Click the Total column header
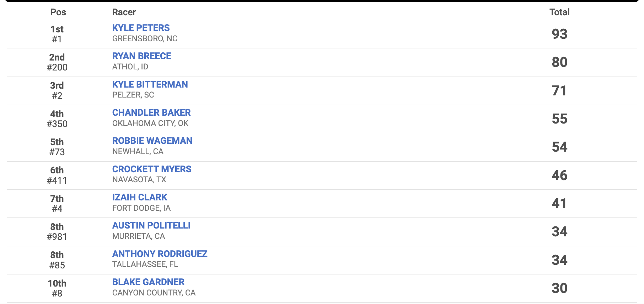This screenshot has height=304, width=644. [559, 12]
